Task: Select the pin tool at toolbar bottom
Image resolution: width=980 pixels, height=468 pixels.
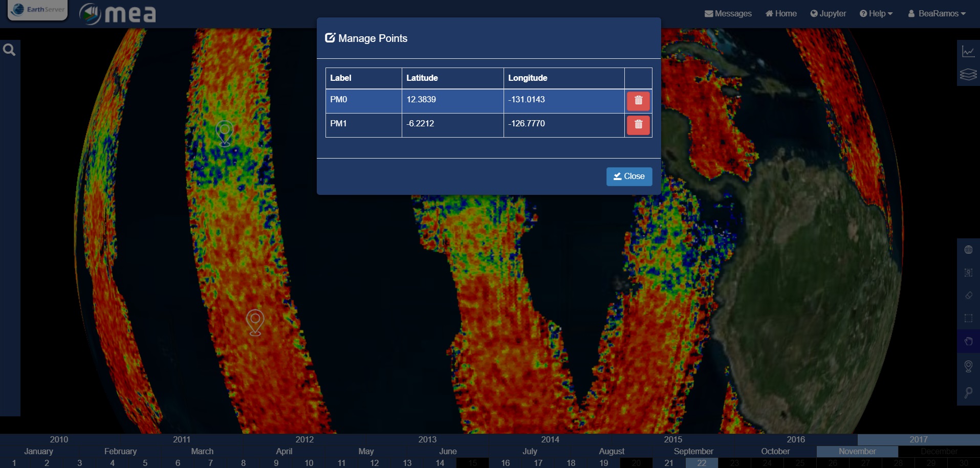Action: point(968,392)
